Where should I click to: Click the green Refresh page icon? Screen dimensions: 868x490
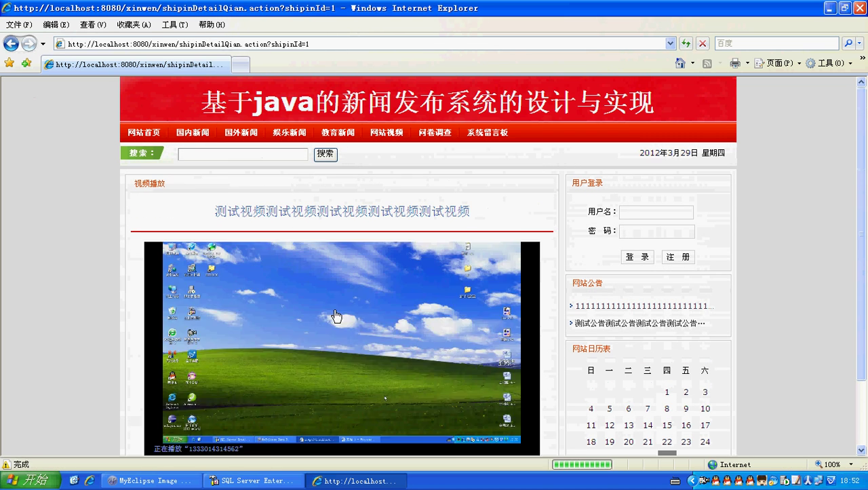[686, 43]
